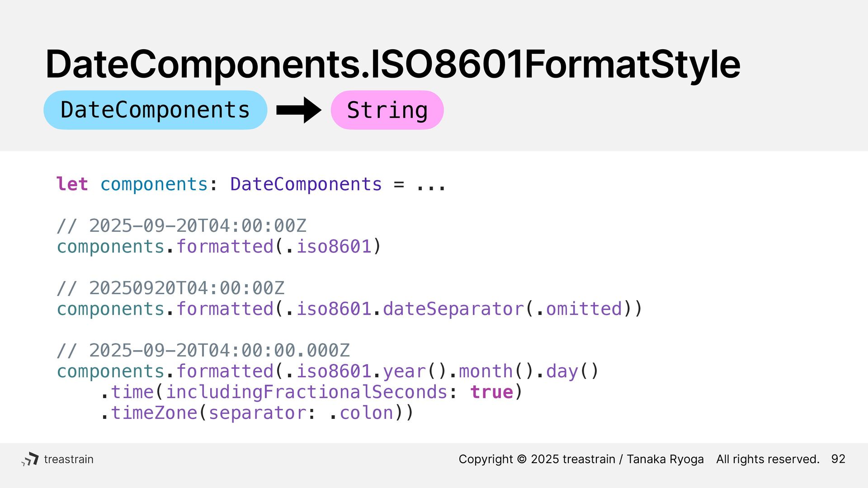Click the DateComponents.ISO8601FormatStyle title
The width and height of the screenshot is (868, 488).
coord(393,64)
